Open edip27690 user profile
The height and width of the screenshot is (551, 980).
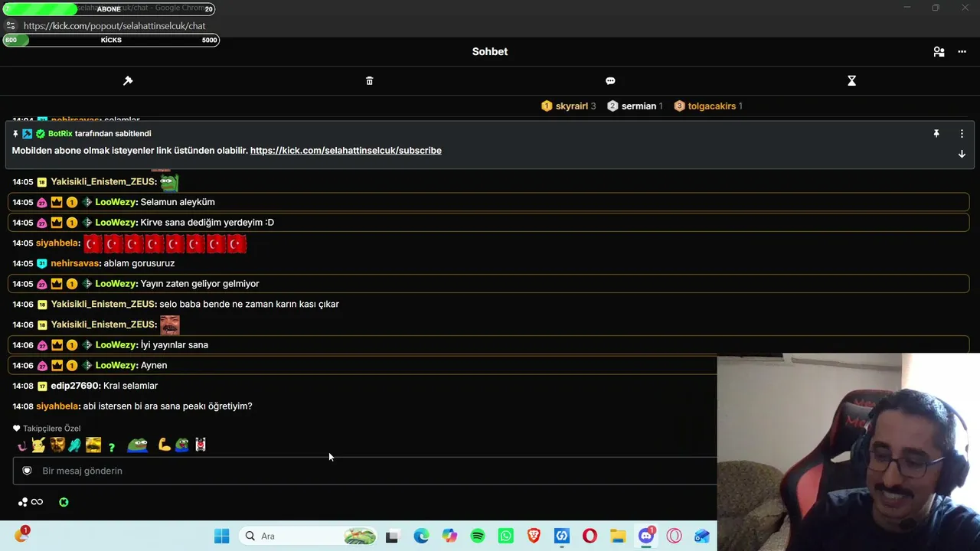pos(75,386)
